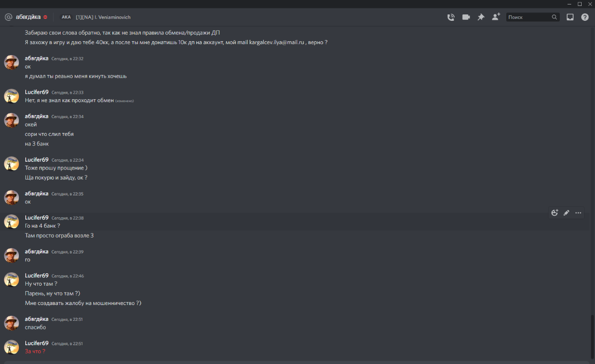Open the inbox
Image resolution: width=595 pixels, height=364 pixels.
click(x=570, y=17)
